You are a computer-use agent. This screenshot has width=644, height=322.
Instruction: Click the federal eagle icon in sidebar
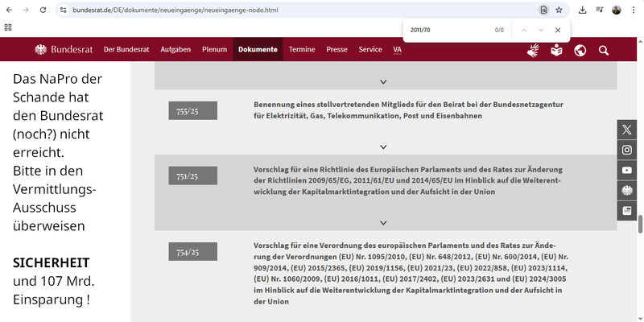627,190
